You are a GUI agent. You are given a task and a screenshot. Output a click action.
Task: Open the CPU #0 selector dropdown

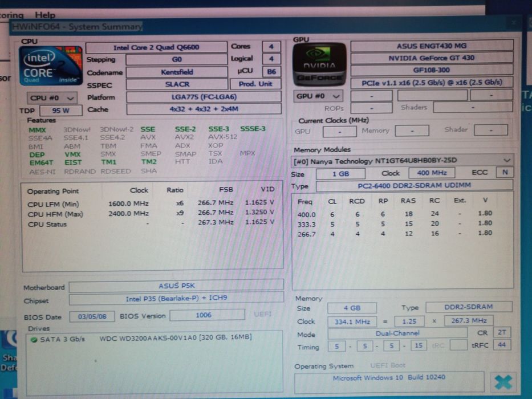coord(52,98)
